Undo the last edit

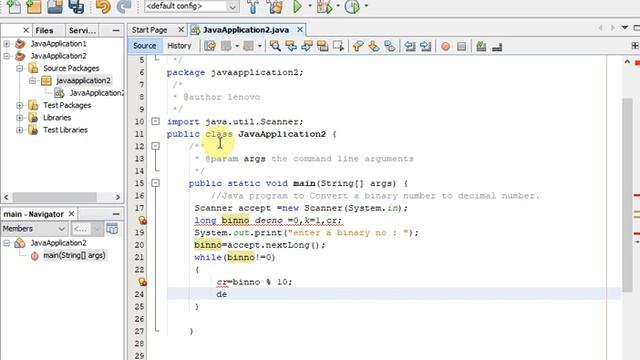point(103,6)
